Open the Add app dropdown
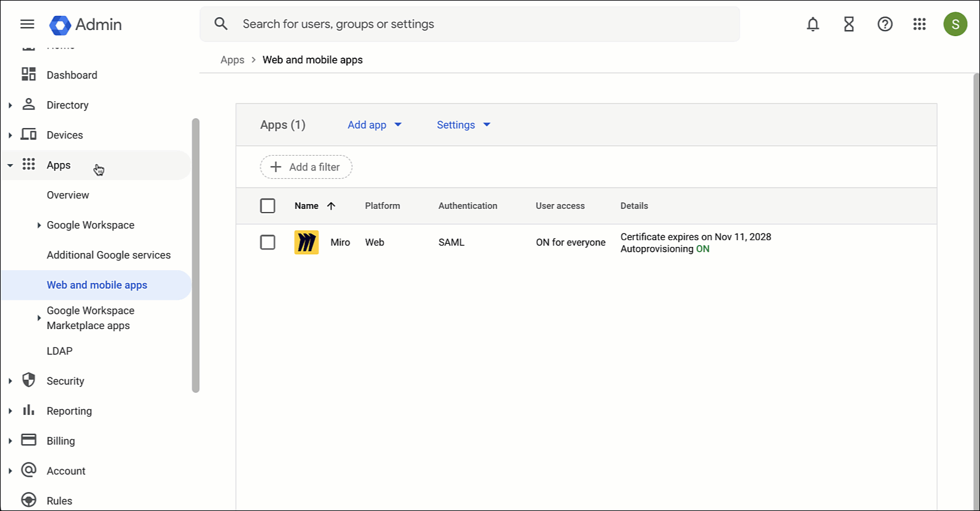 pos(374,125)
